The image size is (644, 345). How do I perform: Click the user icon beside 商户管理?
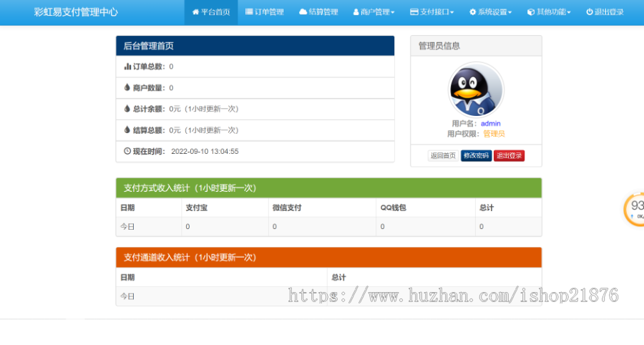pos(356,12)
